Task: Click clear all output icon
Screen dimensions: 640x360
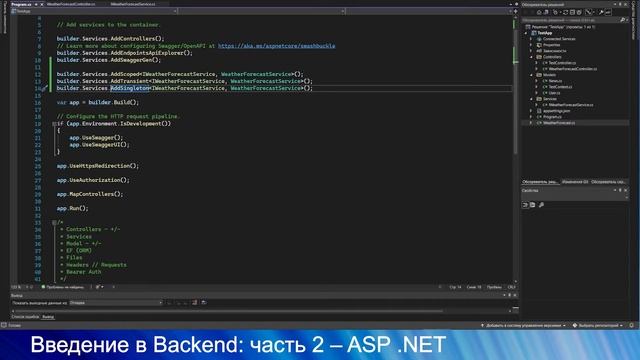Action: pos(194,303)
